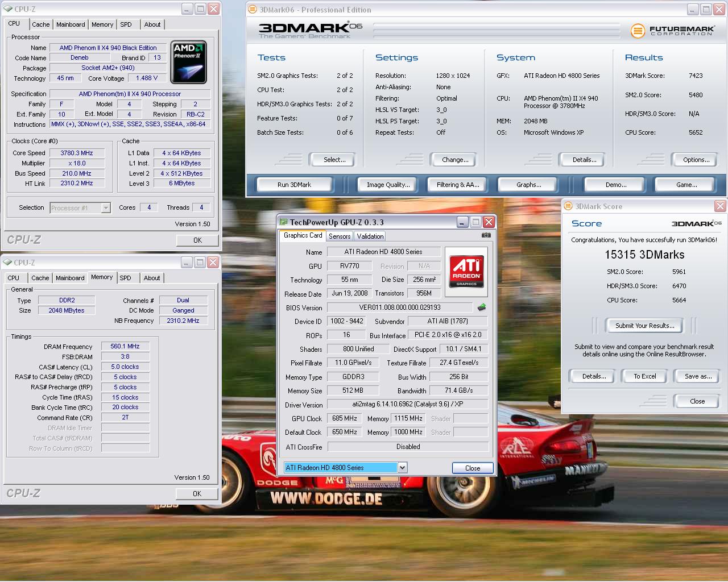Click the ATI Radeon Graphics logo in GPU-Z
This screenshot has height=582, width=728.
[x=466, y=271]
